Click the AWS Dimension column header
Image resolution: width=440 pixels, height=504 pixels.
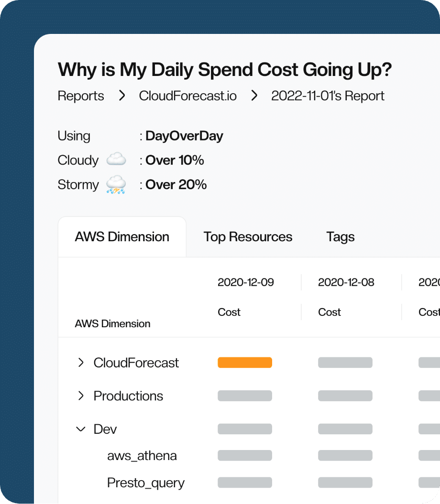point(112,324)
